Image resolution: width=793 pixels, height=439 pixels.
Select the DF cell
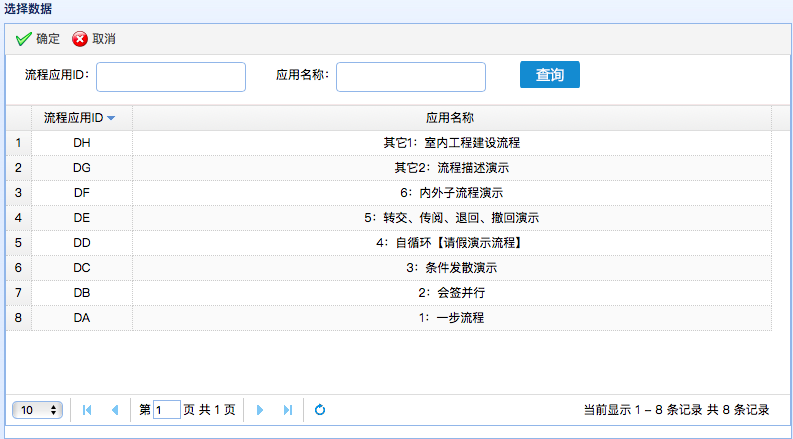[x=82, y=193]
